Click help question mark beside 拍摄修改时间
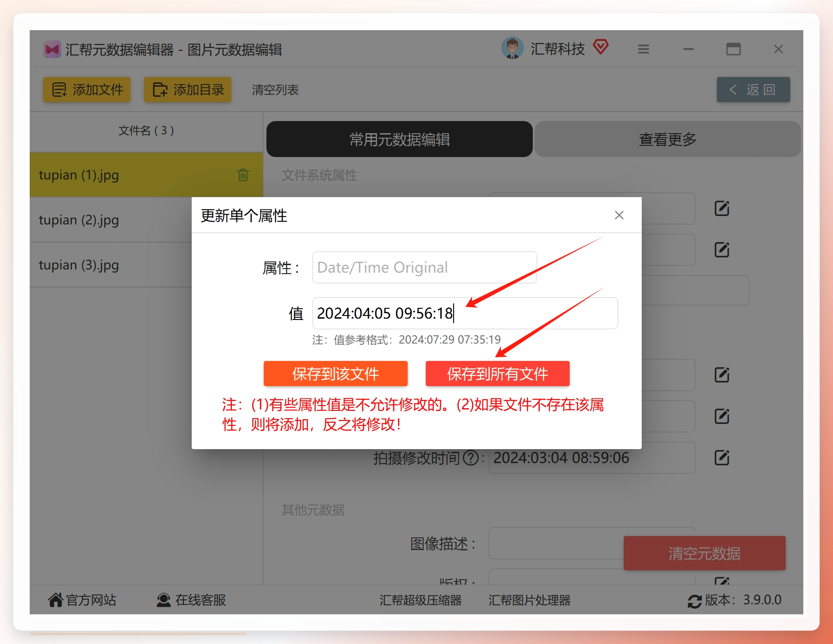The width and height of the screenshot is (833, 644). pyautogui.click(x=471, y=458)
